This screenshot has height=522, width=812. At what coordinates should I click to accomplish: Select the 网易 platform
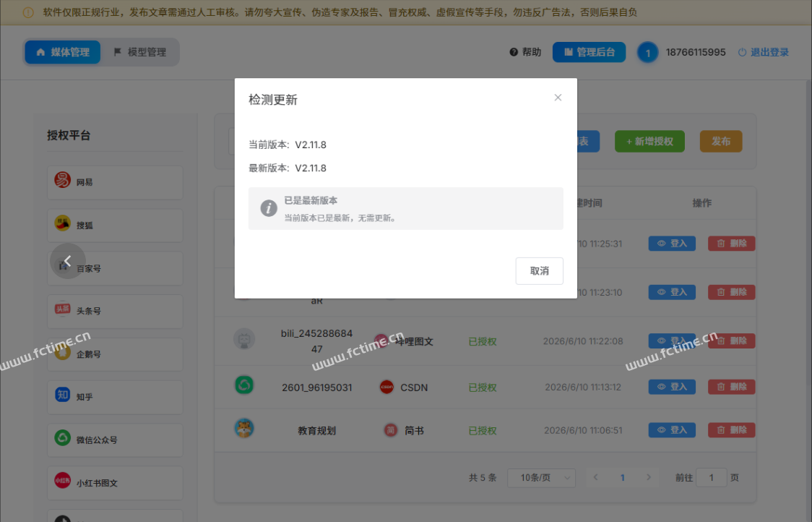(x=115, y=182)
